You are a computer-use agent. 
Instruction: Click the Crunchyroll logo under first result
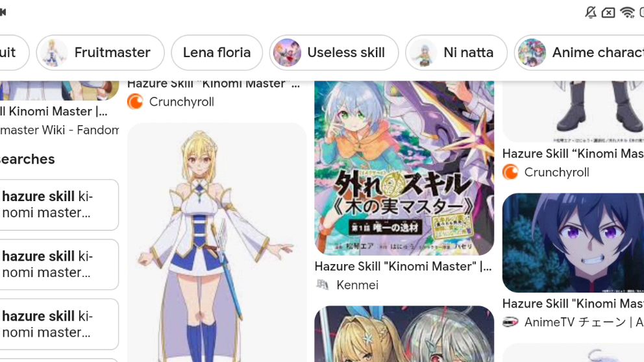click(135, 101)
